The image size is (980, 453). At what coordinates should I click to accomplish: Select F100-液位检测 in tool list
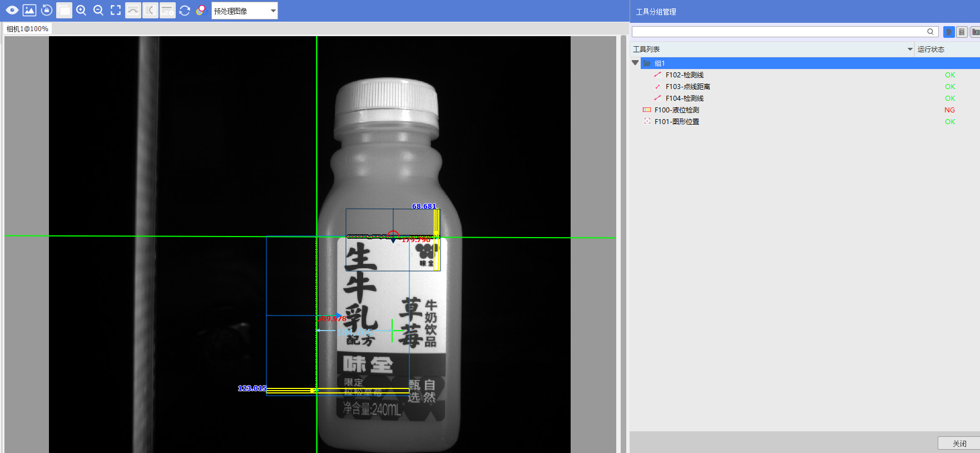677,110
